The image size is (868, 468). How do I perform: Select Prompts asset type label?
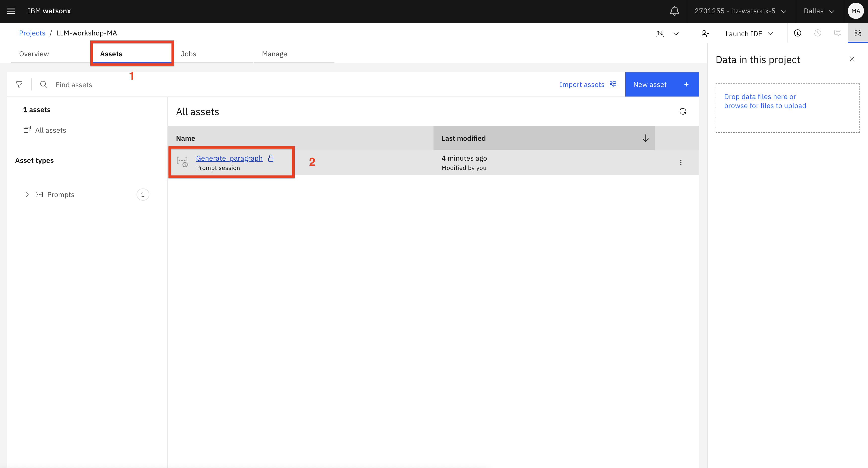click(x=61, y=194)
